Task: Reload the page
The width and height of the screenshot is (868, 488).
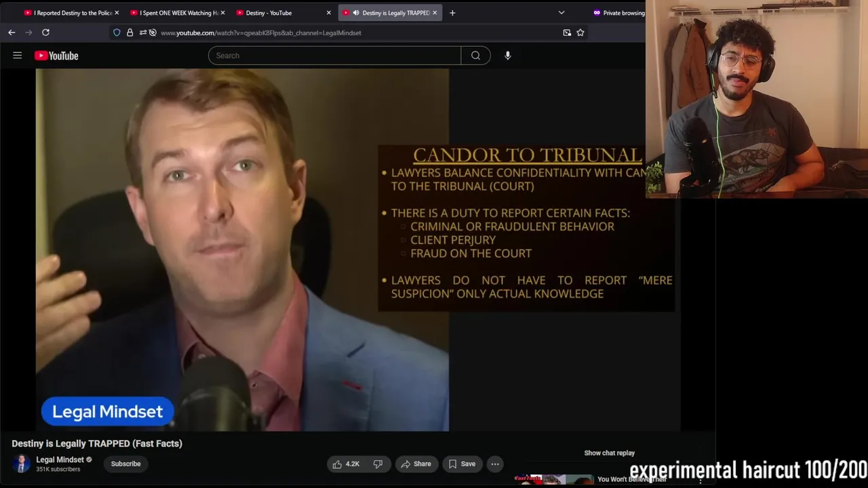Action: 45,33
